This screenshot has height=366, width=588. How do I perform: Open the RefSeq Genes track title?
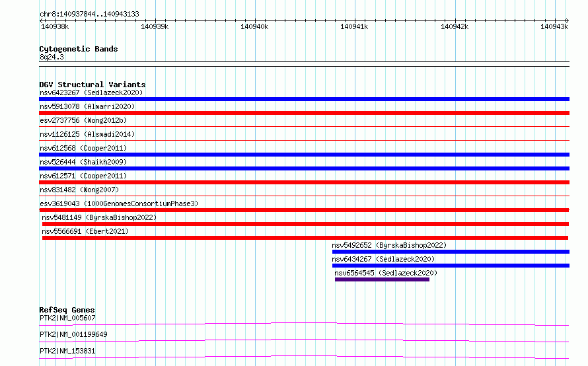pyautogui.click(x=67, y=310)
